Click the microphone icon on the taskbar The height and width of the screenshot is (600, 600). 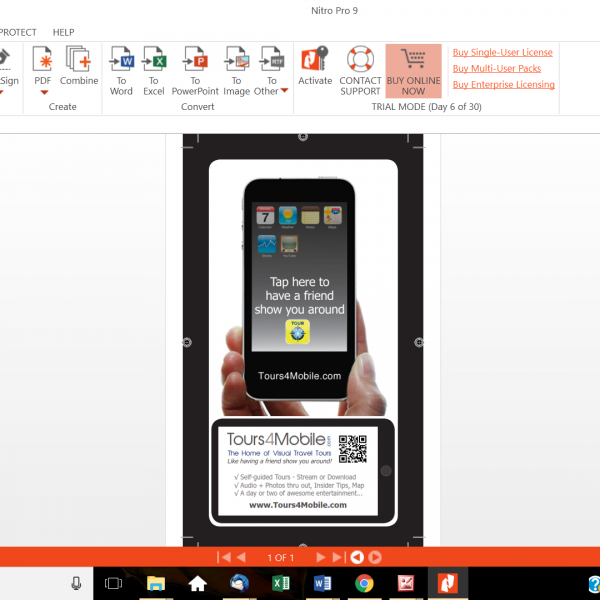click(x=76, y=583)
